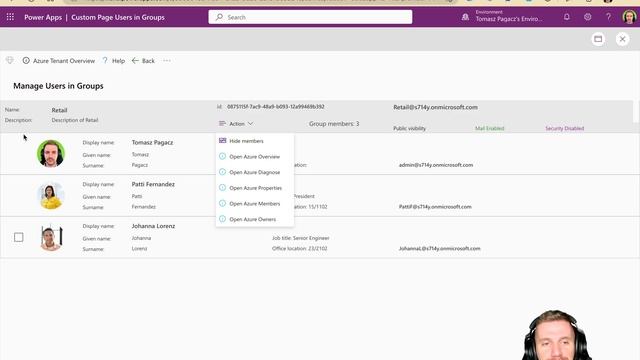Click the group email Retail@s714y.onmicrosoft.com

pyautogui.click(x=436, y=107)
